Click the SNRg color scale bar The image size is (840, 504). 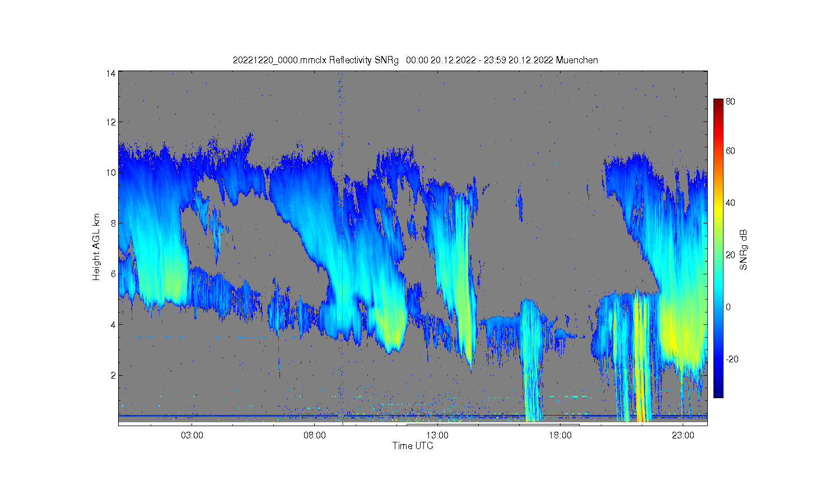point(718,248)
